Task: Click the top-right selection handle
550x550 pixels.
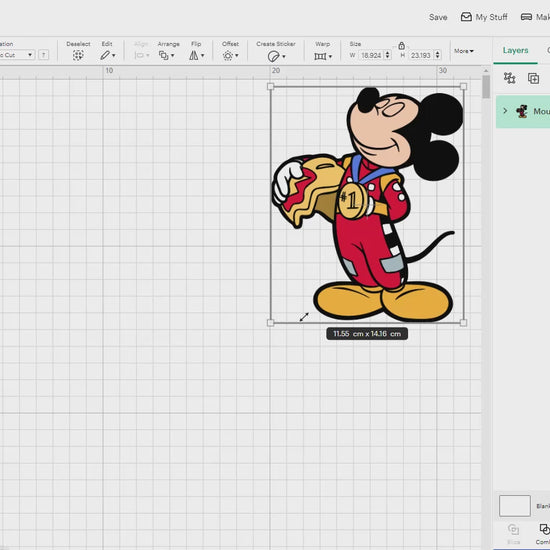Action: coord(463,86)
